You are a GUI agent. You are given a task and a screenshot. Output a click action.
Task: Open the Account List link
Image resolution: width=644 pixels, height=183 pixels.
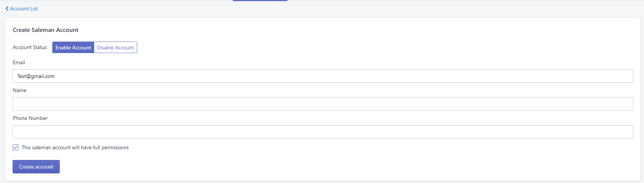[24, 9]
